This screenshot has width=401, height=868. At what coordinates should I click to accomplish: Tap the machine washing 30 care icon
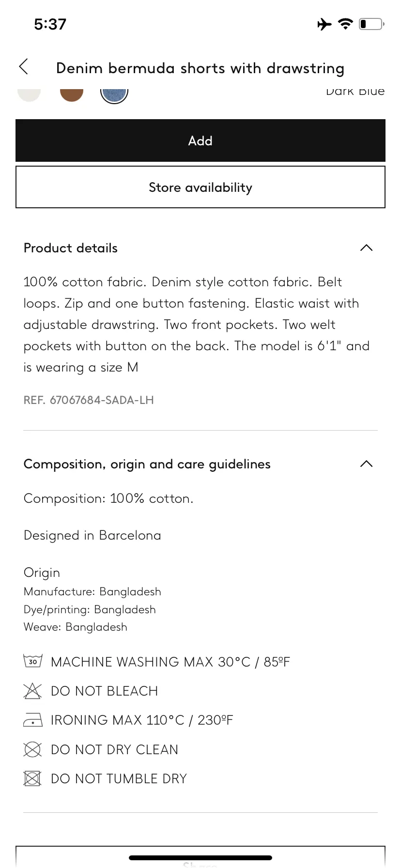click(x=32, y=661)
